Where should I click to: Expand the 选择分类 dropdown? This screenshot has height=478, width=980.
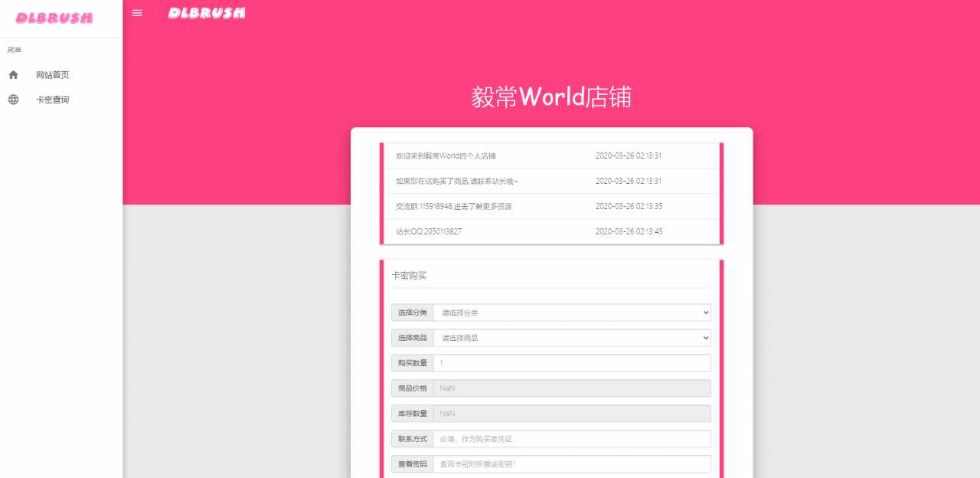click(571, 313)
